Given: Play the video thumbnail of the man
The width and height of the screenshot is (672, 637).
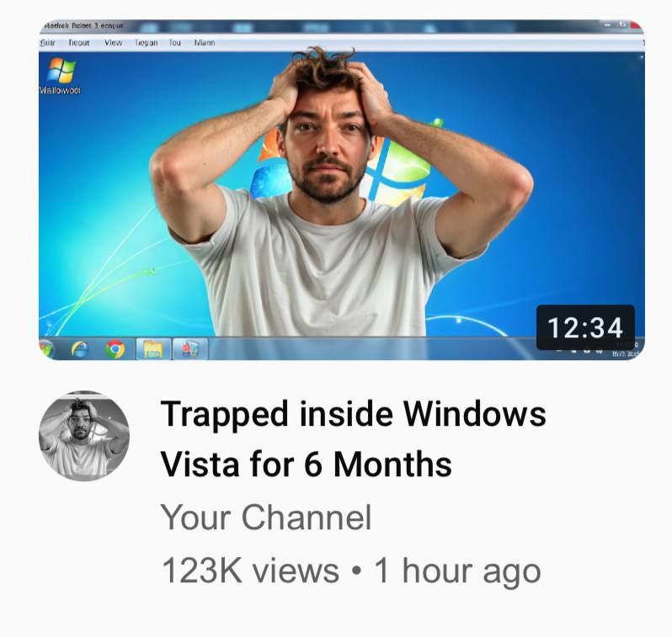Looking at the screenshot, I should (342, 190).
